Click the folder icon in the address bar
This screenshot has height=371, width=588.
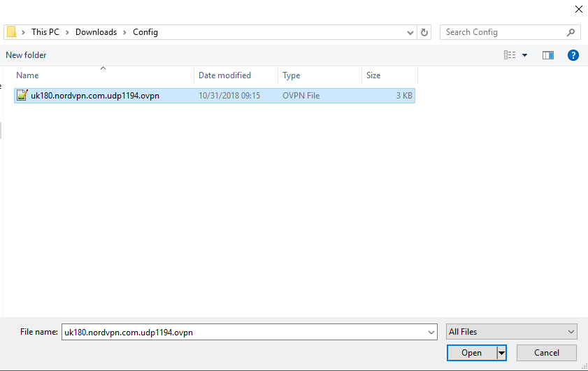12,32
